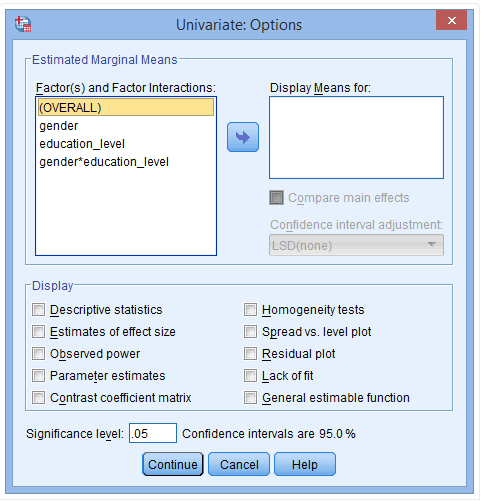483x501 pixels.
Task: Enable Observed power checkbox
Action: tap(38, 354)
